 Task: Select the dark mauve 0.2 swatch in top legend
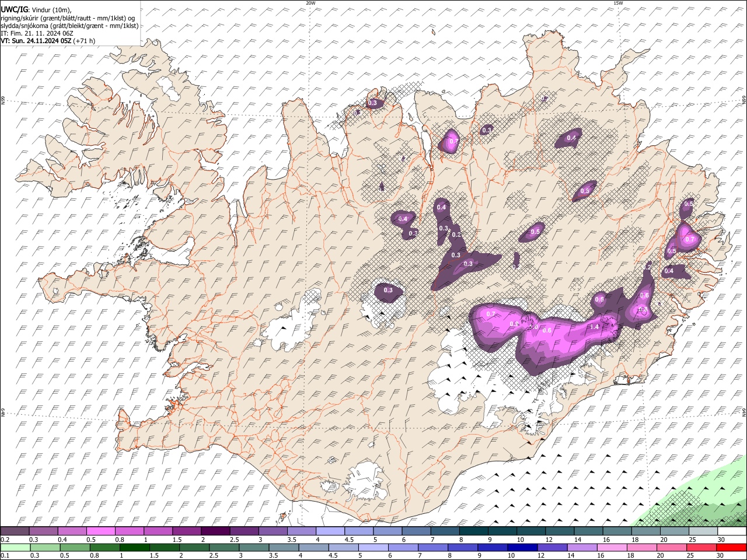tap(15, 531)
